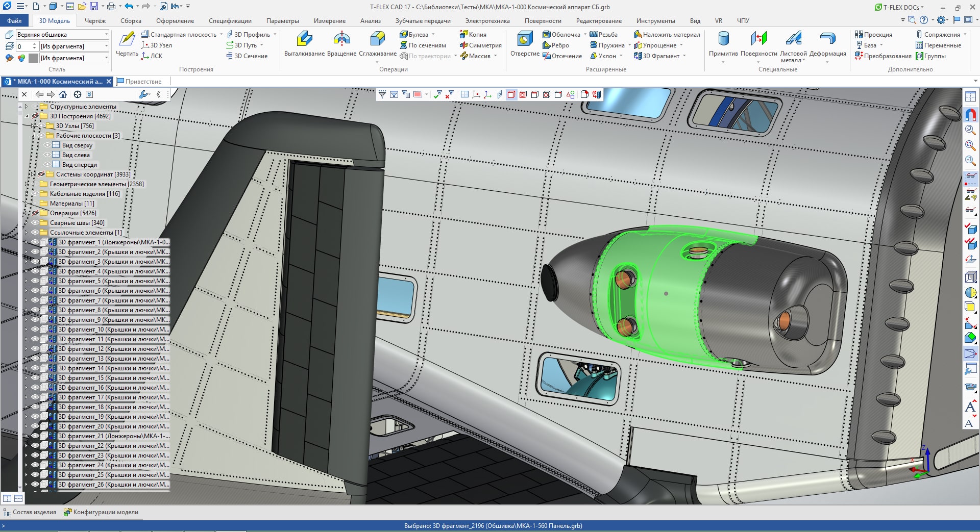The height and width of the screenshot is (532, 980).
Task: Toggle visibility of Операции folder
Action: coord(35,213)
